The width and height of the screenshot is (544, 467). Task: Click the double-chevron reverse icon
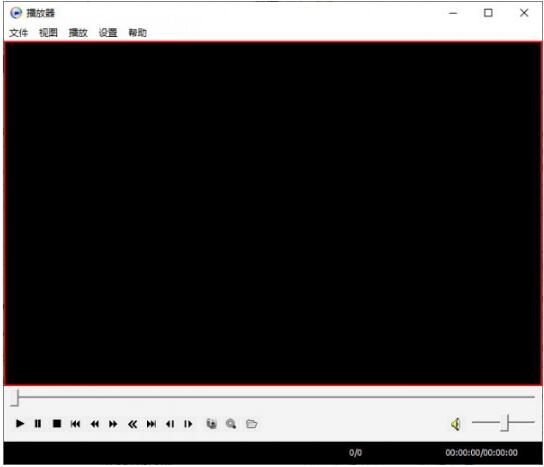[133, 424]
